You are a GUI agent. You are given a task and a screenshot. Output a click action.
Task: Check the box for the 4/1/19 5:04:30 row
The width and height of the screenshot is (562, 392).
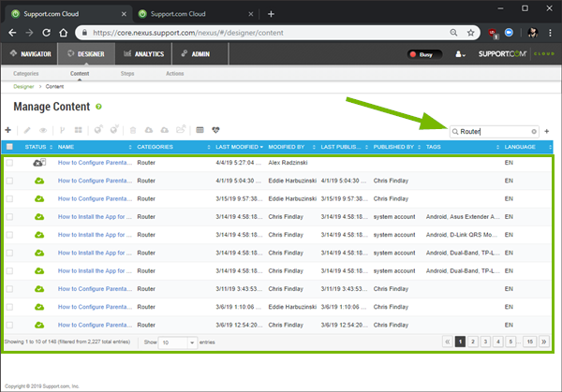point(9,181)
